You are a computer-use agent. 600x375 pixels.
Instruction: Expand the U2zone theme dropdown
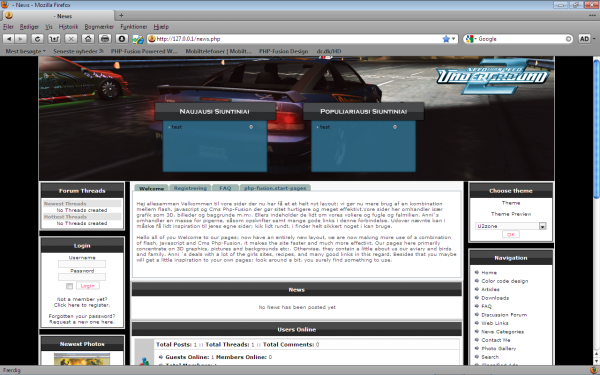click(542, 226)
